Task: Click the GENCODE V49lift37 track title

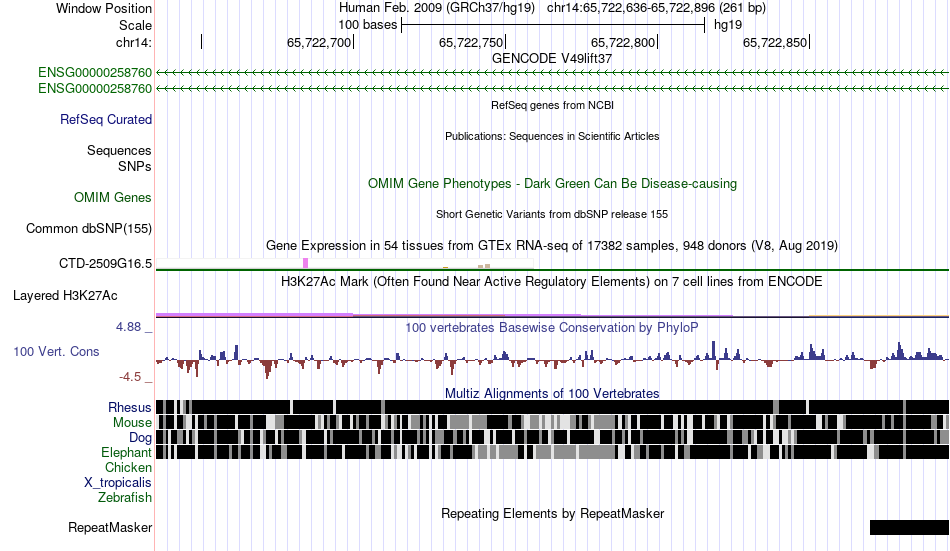Action: [552, 59]
